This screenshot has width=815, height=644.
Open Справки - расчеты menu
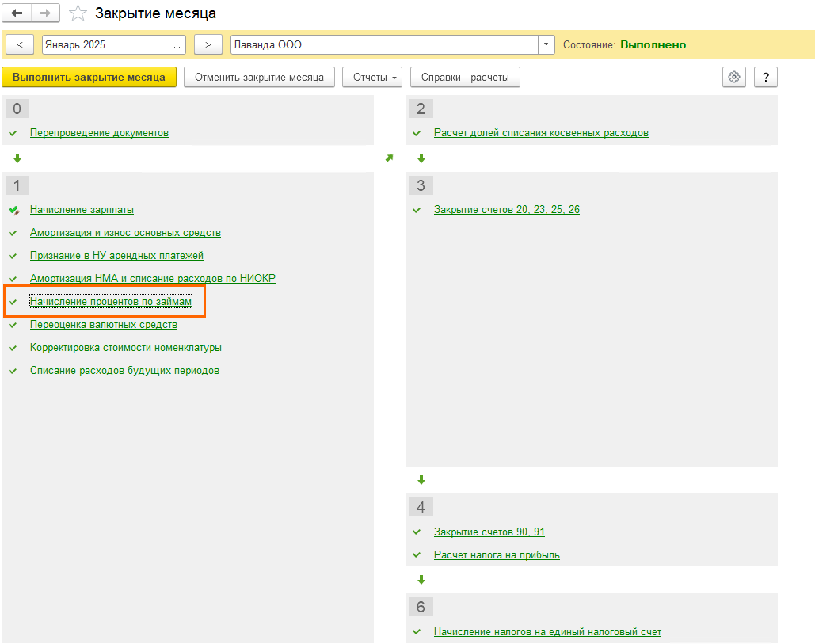pos(464,77)
